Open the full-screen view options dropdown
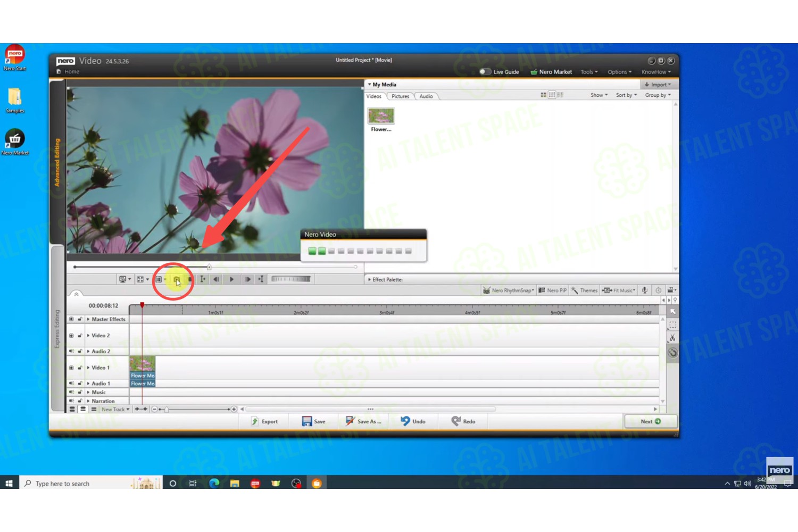 coord(143,279)
